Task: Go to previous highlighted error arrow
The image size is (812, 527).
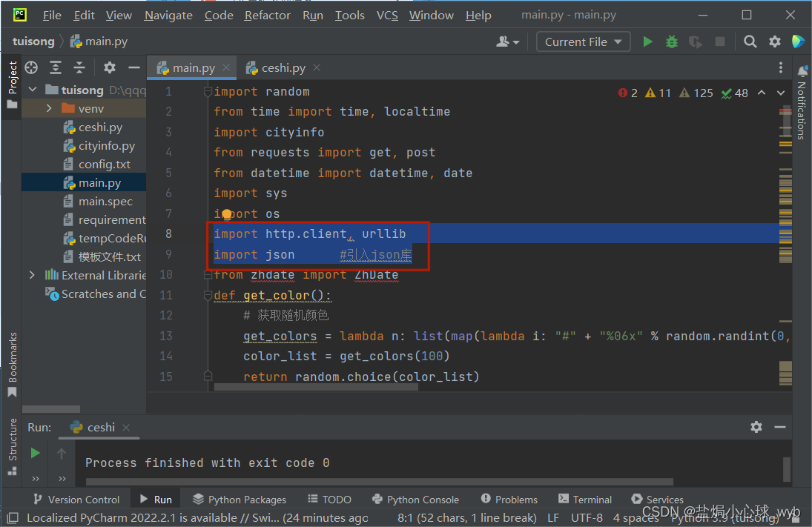Action: tap(762, 93)
